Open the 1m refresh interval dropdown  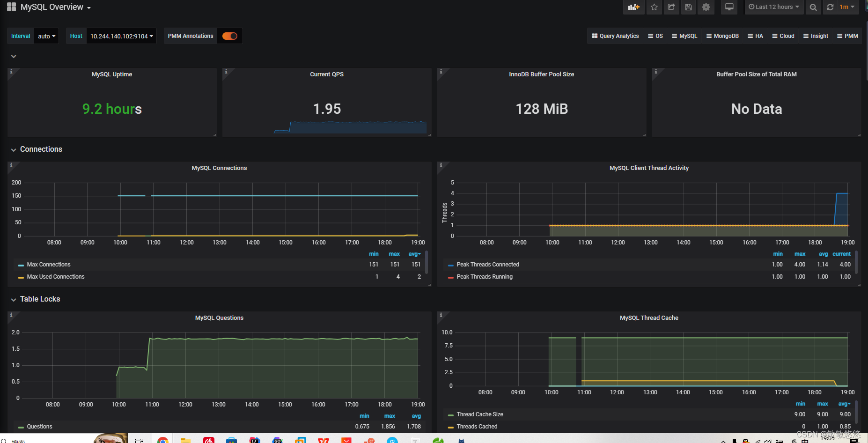tap(847, 7)
